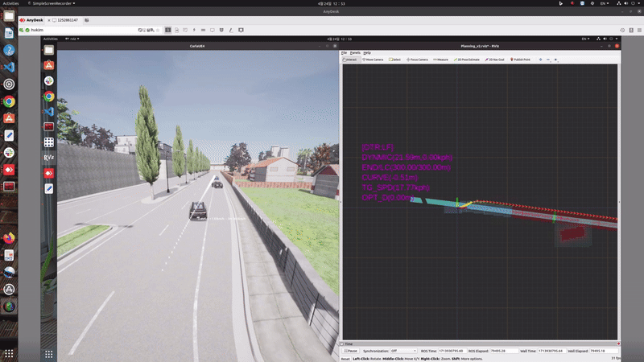
Task: Select the Publish Point tool
Action: tap(520, 60)
